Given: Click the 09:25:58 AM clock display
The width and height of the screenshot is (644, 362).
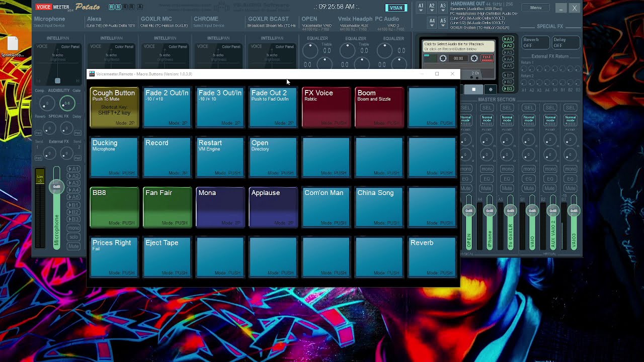Looking at the screenshot, I should tap(337, 7).
